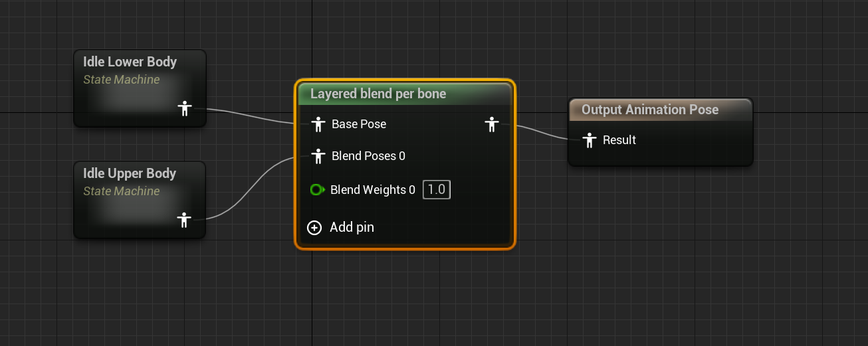Click State Machine subtitle under Idle Lower Body
This screenshot has height=346, width=868.
122,80
